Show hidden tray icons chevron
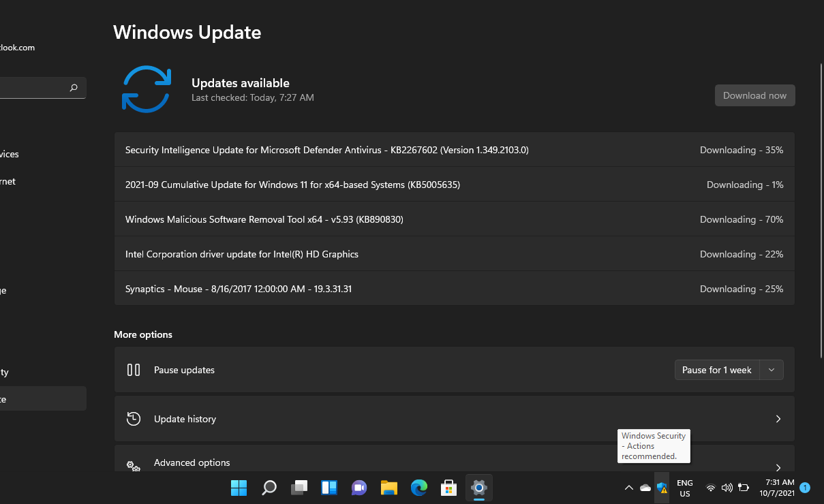 pyautogui.click(x=628, y=488)
